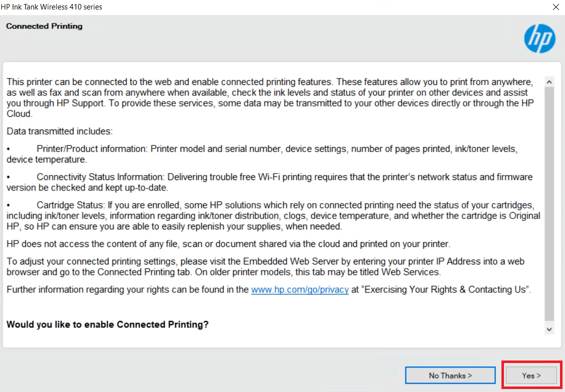Click the Embedded Web Server paragraph
The image size is (565, 392).
(x=265, y=266)
